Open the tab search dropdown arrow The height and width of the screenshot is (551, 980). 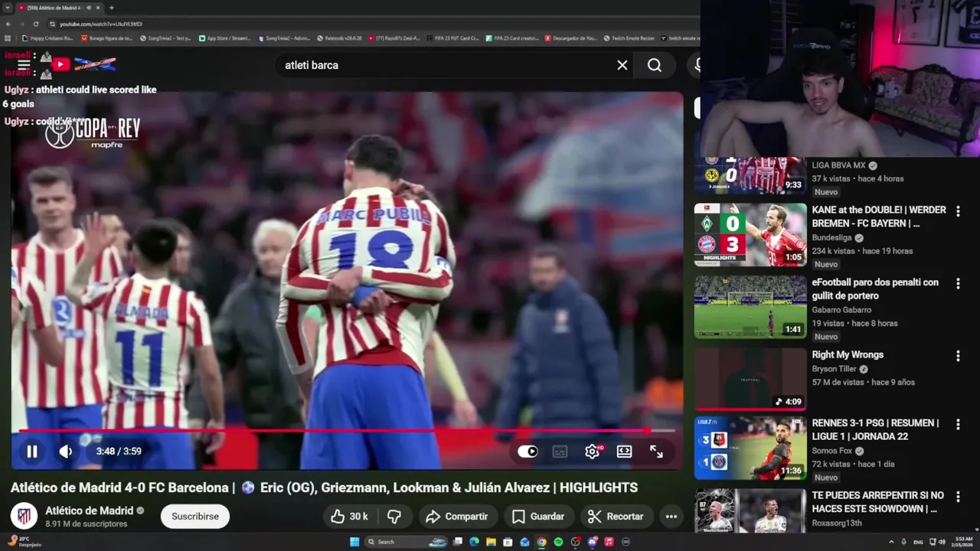point(7,8)
